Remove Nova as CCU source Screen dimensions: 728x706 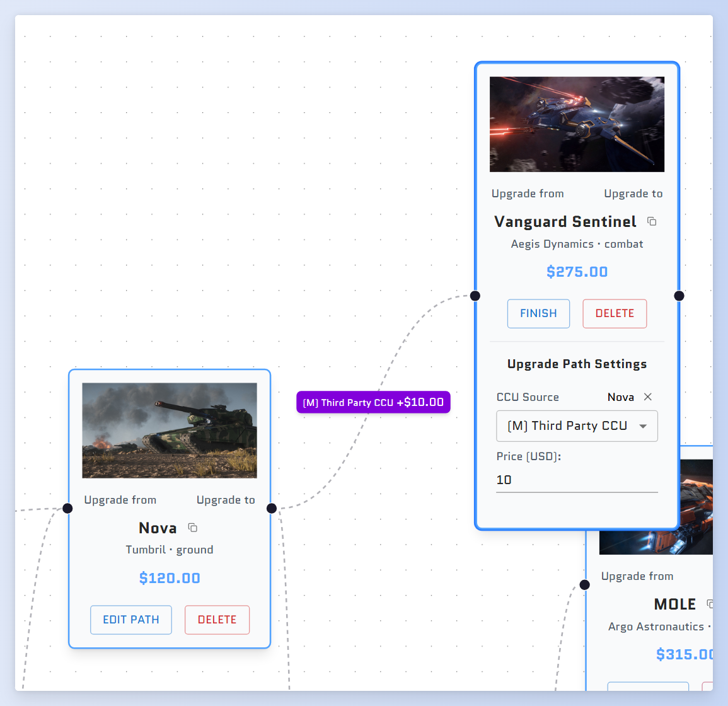coord(647,397)
